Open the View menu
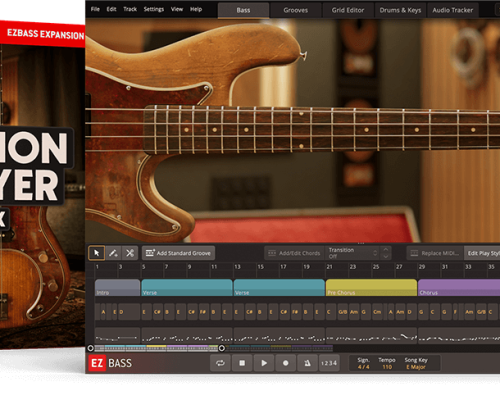 (x=177, y=9)
